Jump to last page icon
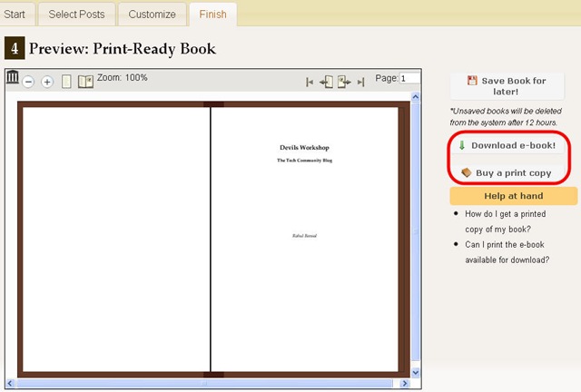Viewport: 581px width, 392px height. (361, 82)
